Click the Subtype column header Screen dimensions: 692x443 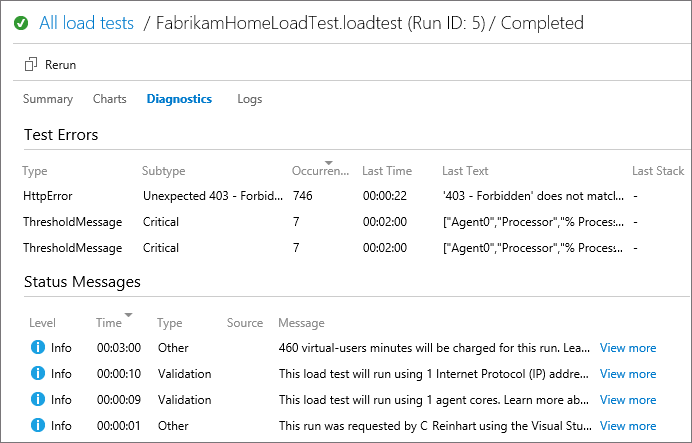pyautogui.click(x=163, y=171)
